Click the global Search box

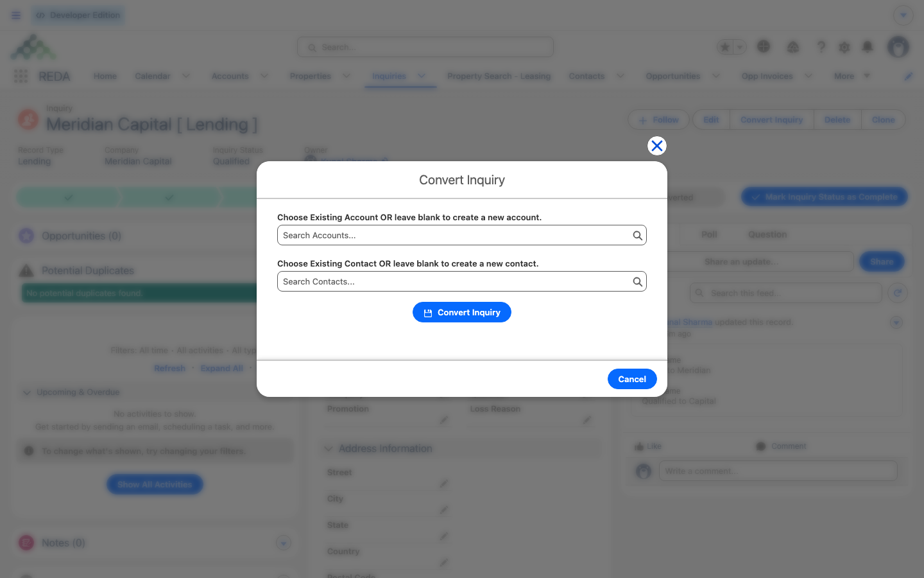coord(425,47)
